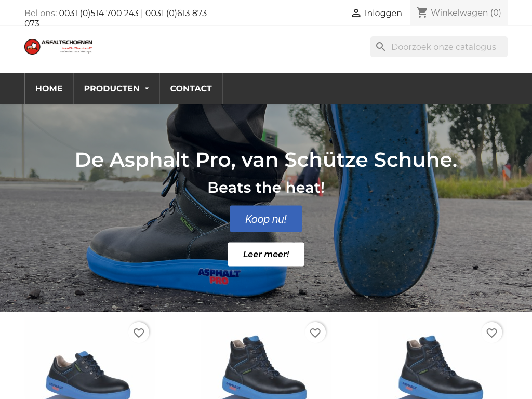Image resolution: width=532 pixels, height=399 pixels.
Task: Click the Asfaltschoenen brand name text
Action: tap(67, 42)
